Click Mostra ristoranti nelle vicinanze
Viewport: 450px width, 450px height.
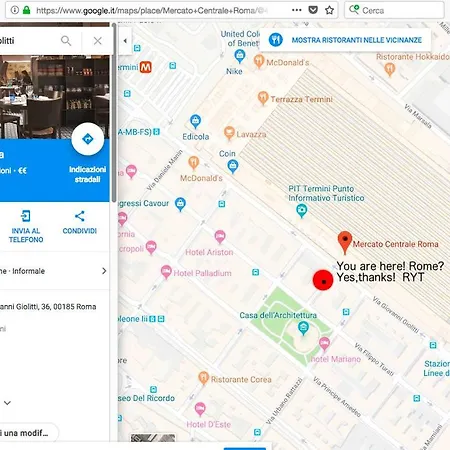coord(345,40)
